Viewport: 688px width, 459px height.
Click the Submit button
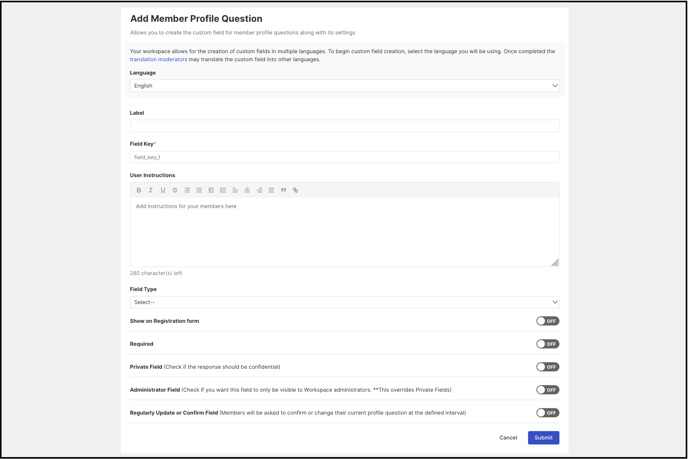(x=543, y=437)
